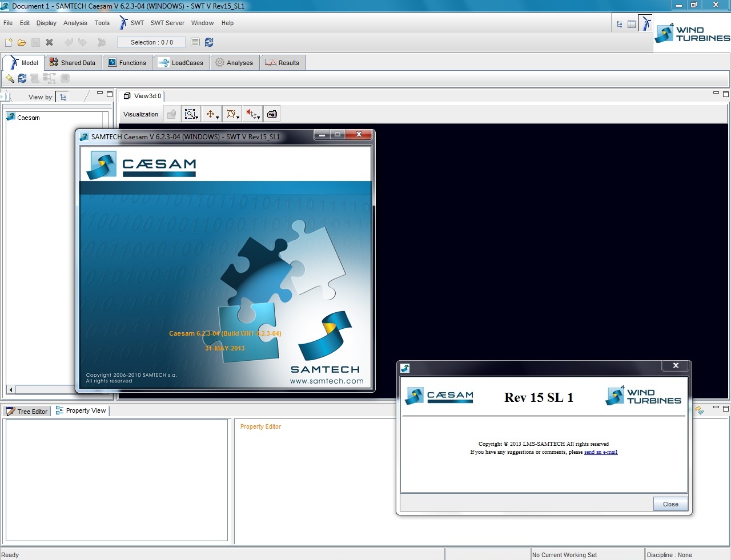Screen dimensions: 731x560
Task: Click the 'Ready' status text
Action: (10, 555)
